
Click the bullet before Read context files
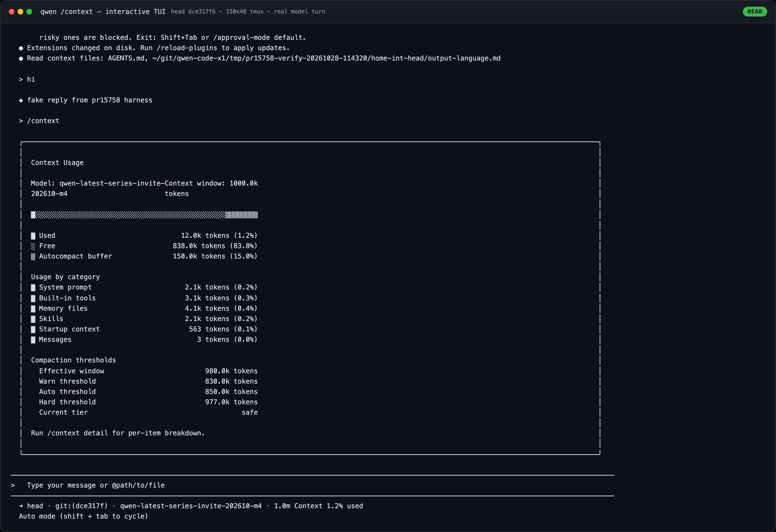tap(21, 58)
